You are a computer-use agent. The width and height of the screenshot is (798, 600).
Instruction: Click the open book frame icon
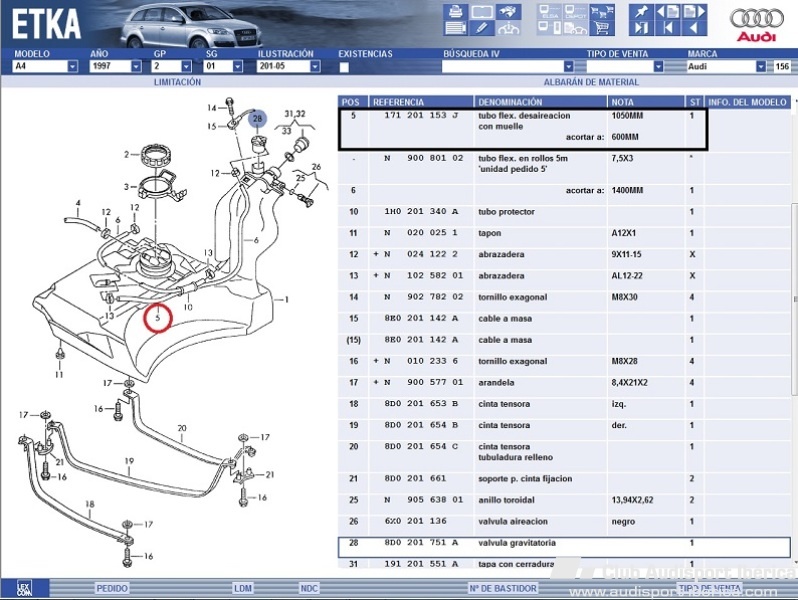(x=482, y=12)
